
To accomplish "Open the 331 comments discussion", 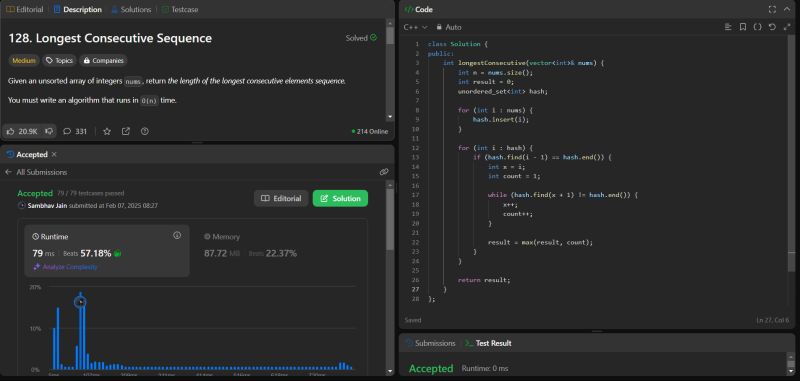I will 74,131.
